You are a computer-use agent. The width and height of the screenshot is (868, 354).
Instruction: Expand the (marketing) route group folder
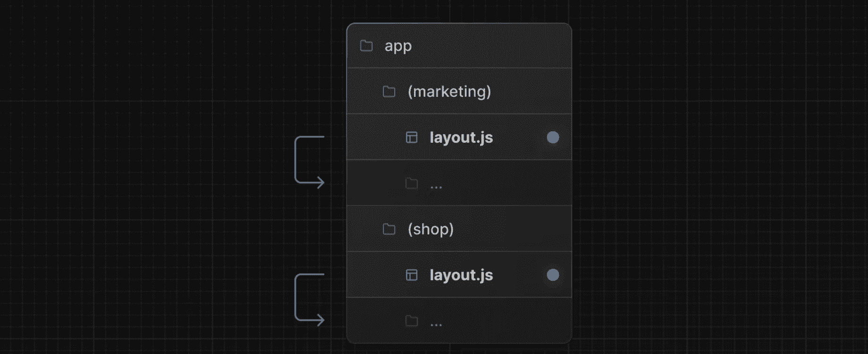tap(449, 91)
